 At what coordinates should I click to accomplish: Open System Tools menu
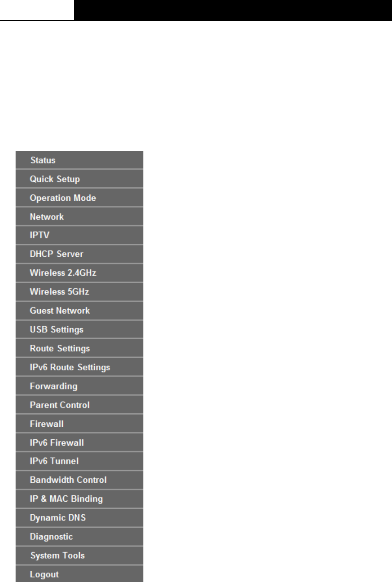tap(79, 556)
